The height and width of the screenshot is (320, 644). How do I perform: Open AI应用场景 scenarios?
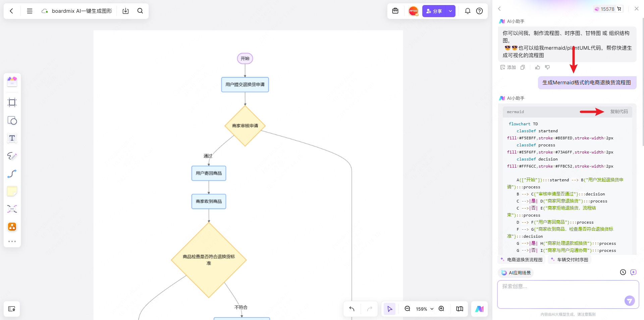pos(516,273)
